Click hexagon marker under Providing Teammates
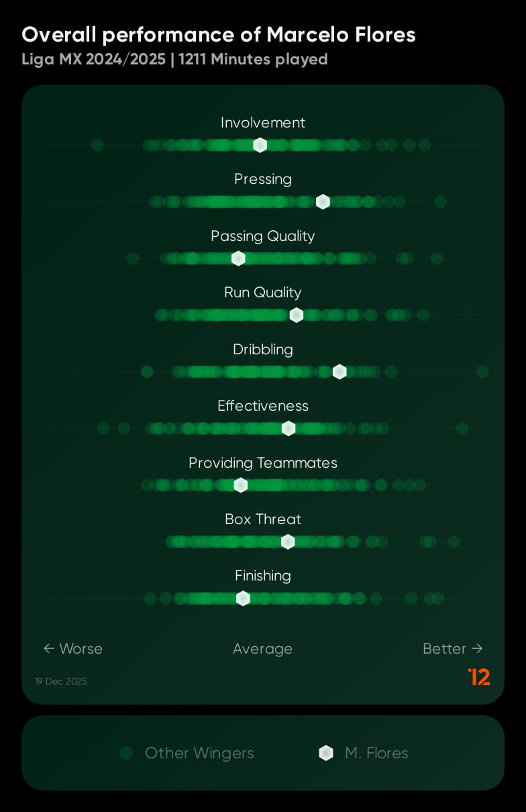This screenshot has width=526, height=812. tap(241, 485)
